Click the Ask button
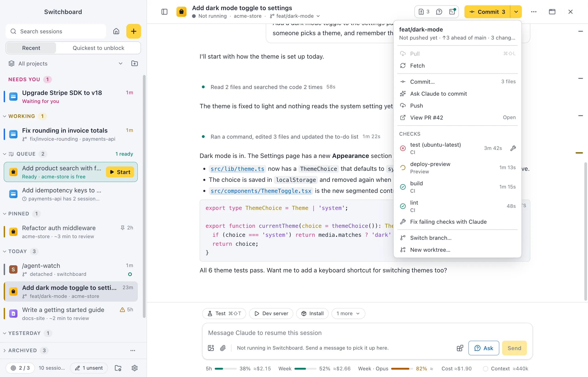 (x=483, y=348)
